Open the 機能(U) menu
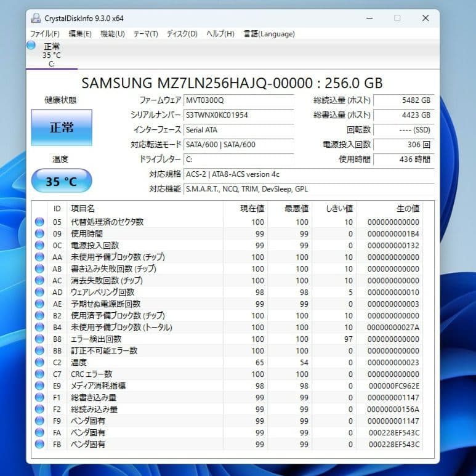The width and height of the screenshot is (476, 476). [x=113, y=34]
